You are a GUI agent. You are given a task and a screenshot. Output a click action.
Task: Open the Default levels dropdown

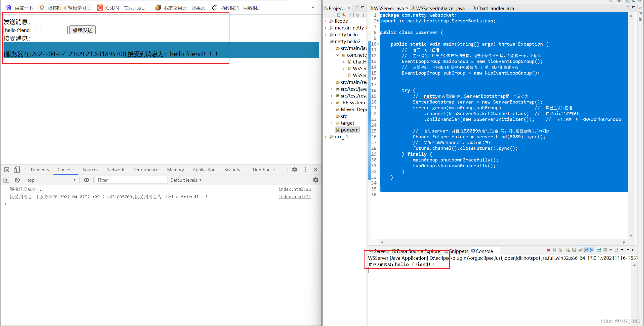[186, 180]
